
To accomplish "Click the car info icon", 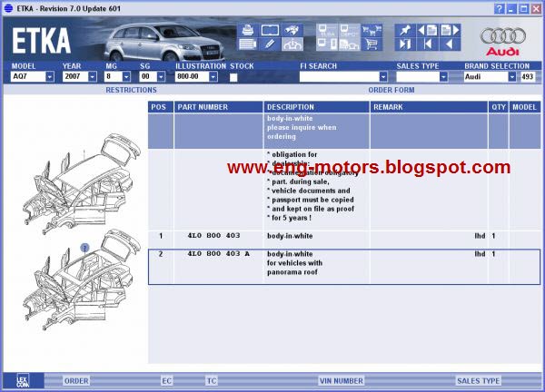I will (292, 44).
